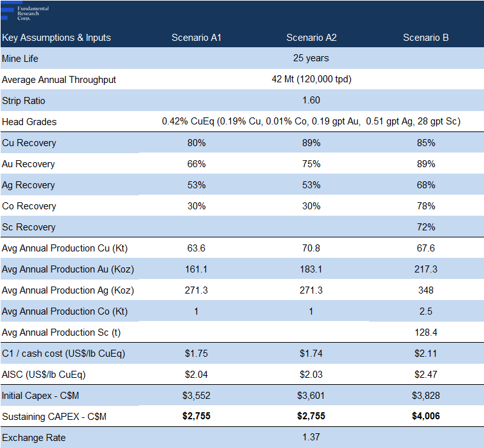Select the Scenario B column header
The image size is (484, 448).
[x=425, y=38]
